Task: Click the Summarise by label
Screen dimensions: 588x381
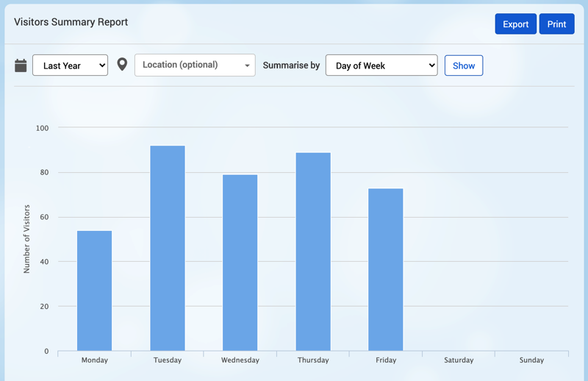Action: point(291,65)
